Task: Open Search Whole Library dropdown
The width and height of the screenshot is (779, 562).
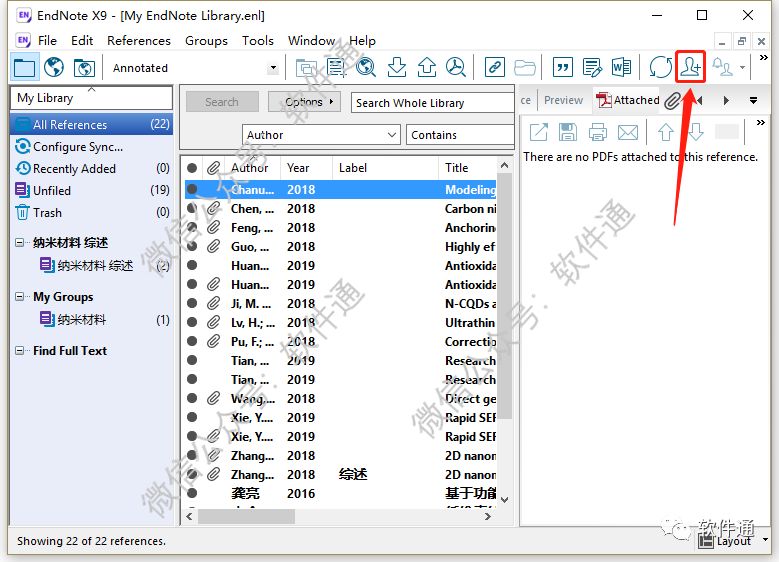Action: (432, 103)
